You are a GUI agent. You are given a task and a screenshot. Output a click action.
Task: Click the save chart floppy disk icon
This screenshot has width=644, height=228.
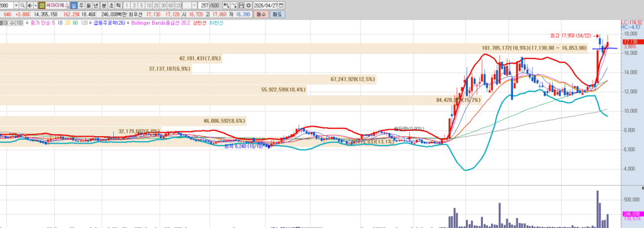point(241,5)
